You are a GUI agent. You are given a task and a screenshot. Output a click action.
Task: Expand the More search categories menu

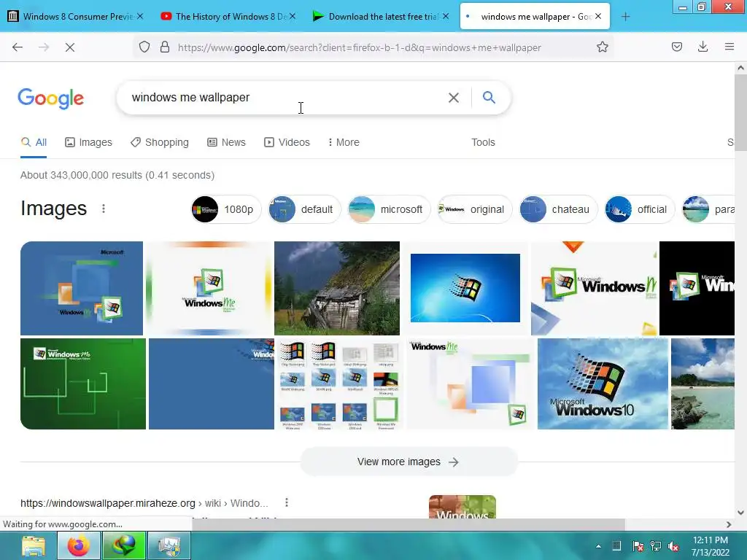coord(344,142)
